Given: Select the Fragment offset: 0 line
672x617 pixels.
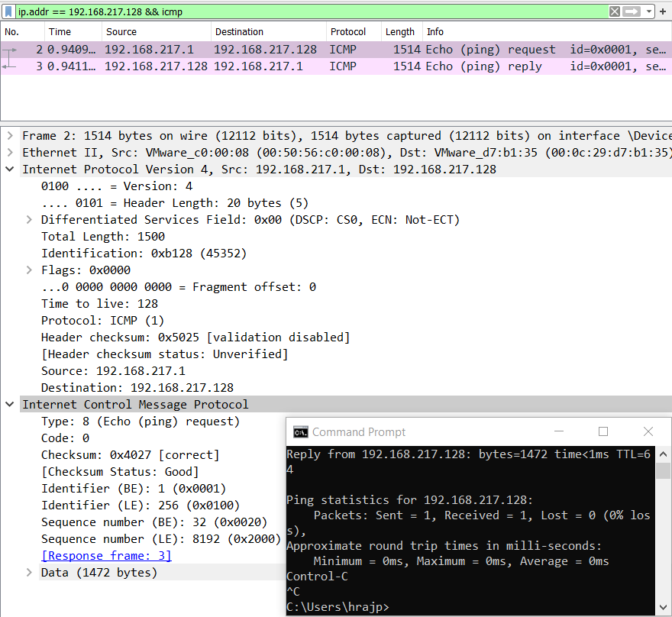Looking at the screenshot, I should coord(179,287).
